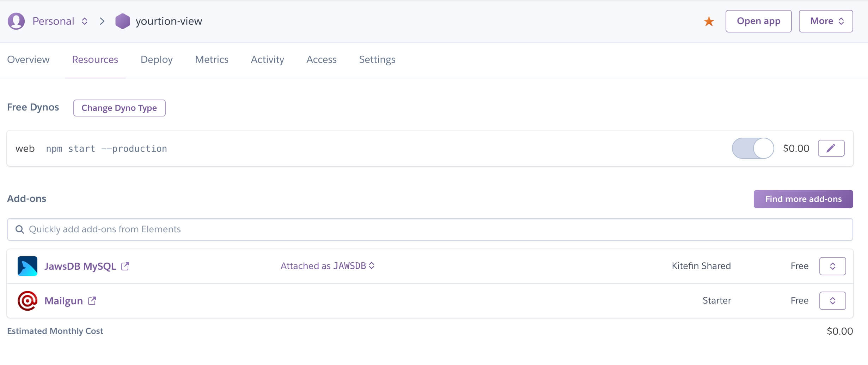Switch to the Deploy tab
Image resolution: width=868 pixels, height=365 pixels.
pos(157,60)
